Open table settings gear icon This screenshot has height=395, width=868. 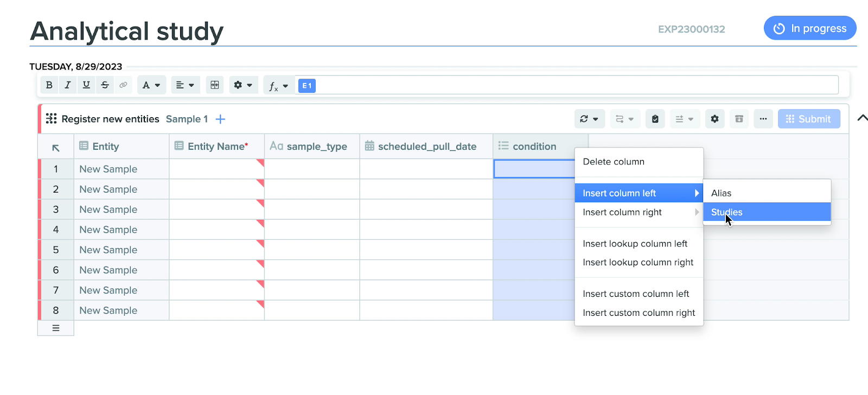pos(714,119)
